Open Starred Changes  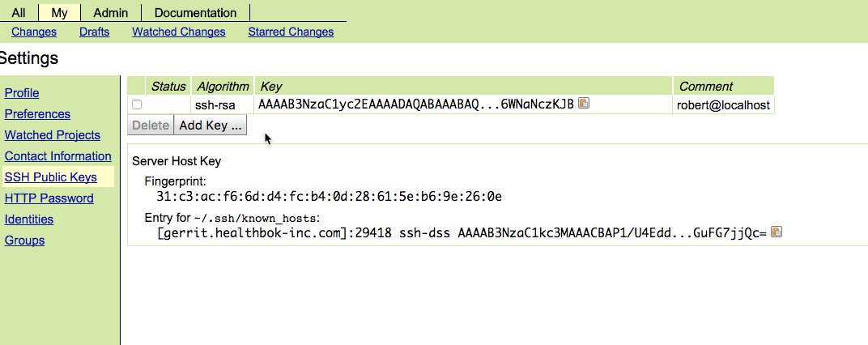[x=291, y=32]
